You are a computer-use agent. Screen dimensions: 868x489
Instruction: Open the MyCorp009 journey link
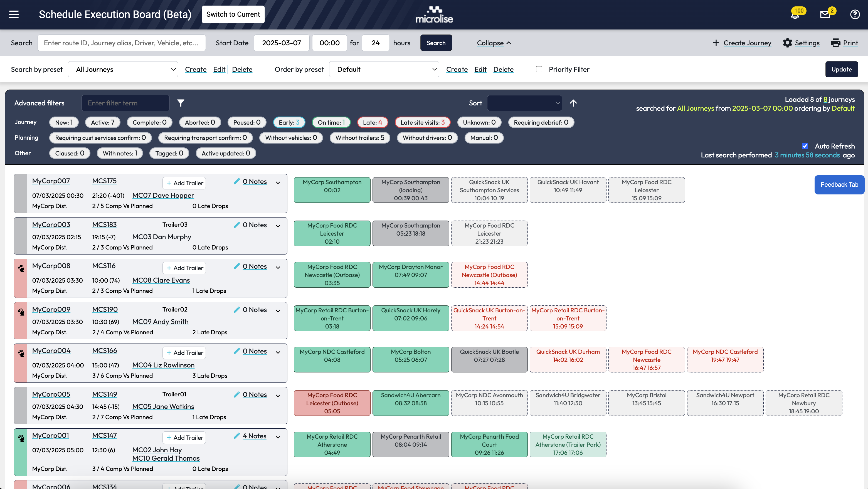coord(51,309)
